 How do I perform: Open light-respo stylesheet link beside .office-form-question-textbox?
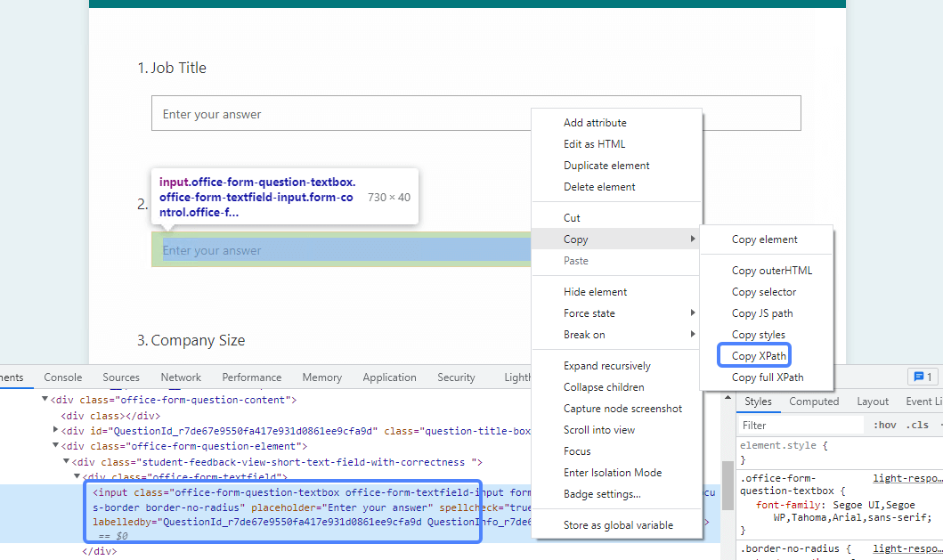coord(907,478)
